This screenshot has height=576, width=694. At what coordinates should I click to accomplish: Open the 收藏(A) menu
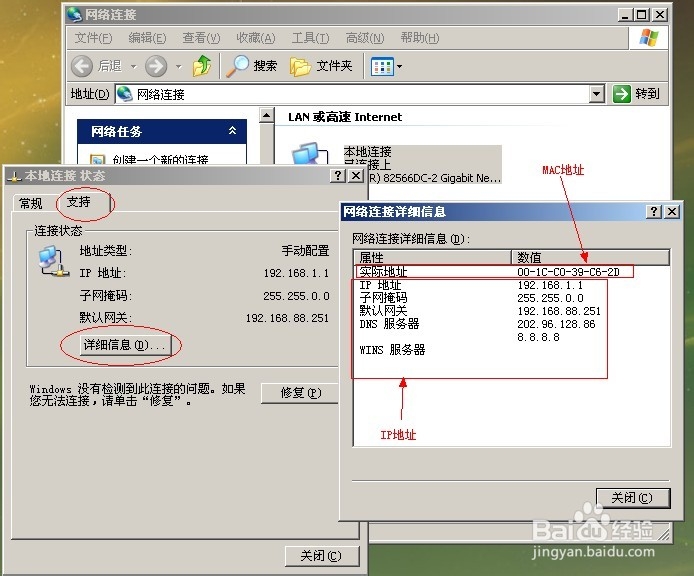click(256, 38)
